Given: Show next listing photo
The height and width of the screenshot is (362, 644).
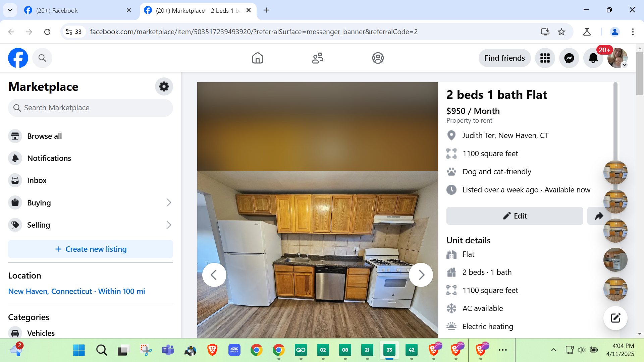Looking at the screenshot, I should [x=421, y=275].
